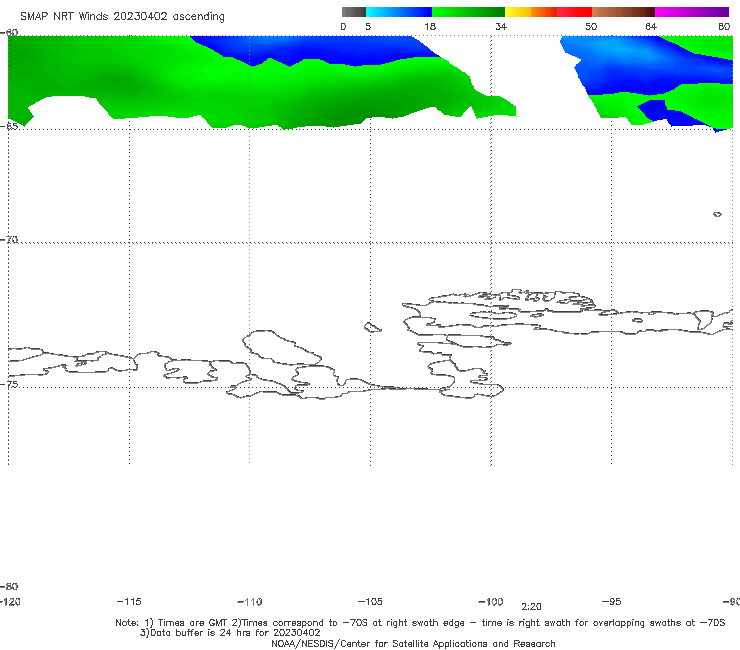Viewport: 740px width, 650px height.
Task: Click the color bar label '5'
Action: [x=368, y=26]
